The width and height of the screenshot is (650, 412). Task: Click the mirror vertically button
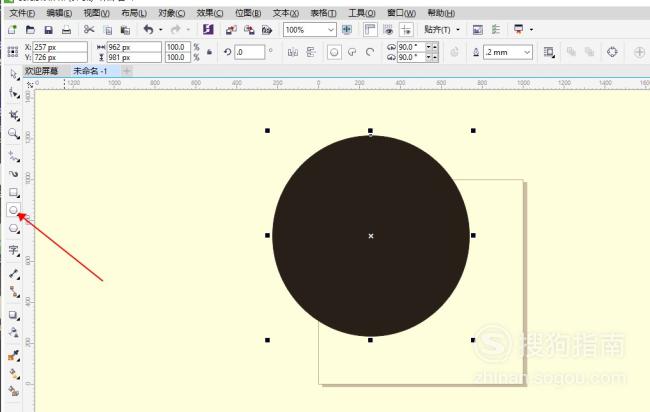[x=310, y=52]
